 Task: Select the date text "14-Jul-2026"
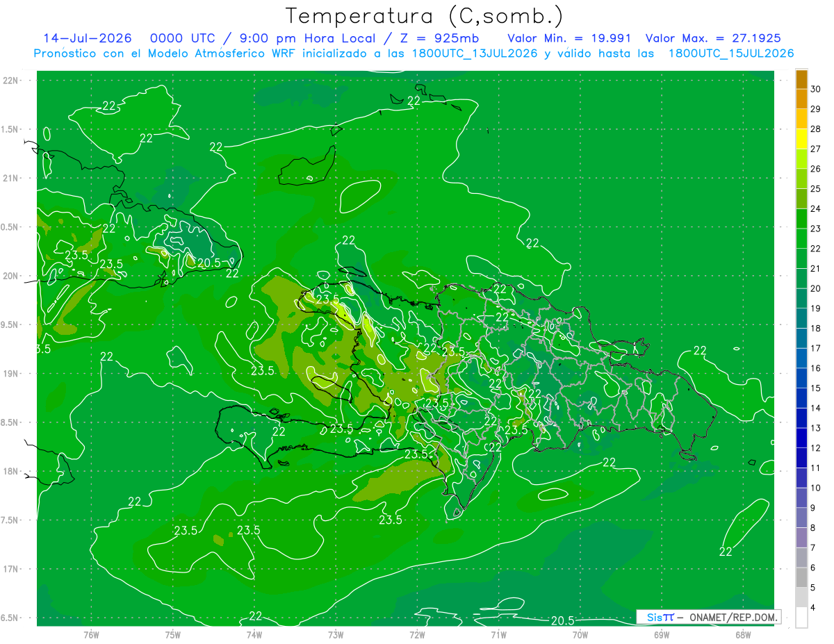coord(89,38)
